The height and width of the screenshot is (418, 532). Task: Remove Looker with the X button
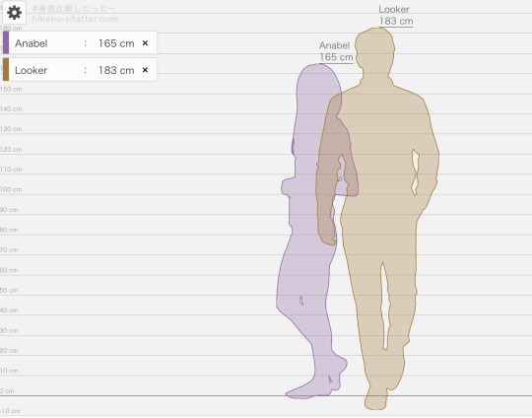point(145,70)
